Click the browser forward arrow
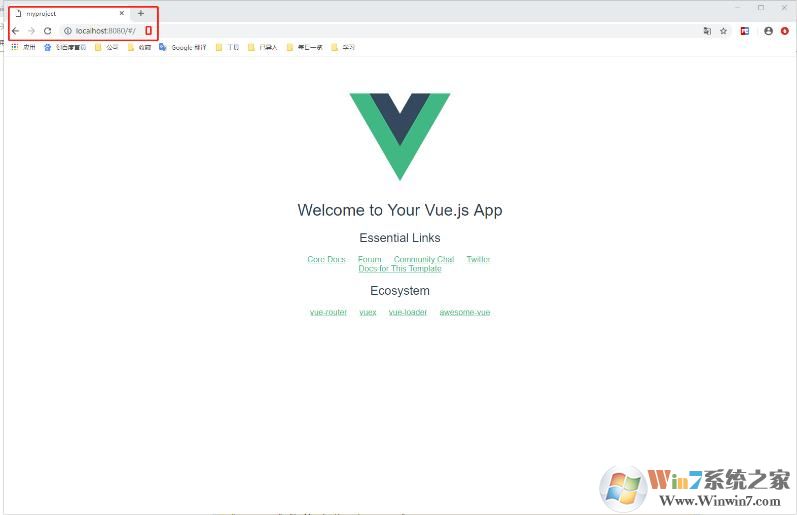Screen dimensions: 797x515 [x=32, y=31]
